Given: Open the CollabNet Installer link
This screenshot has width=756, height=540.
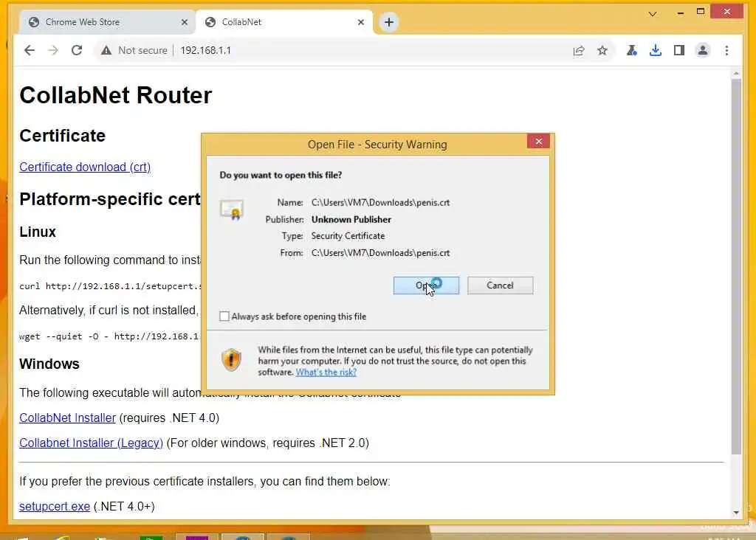Looking at the screenshot, I should click(67, 418).
